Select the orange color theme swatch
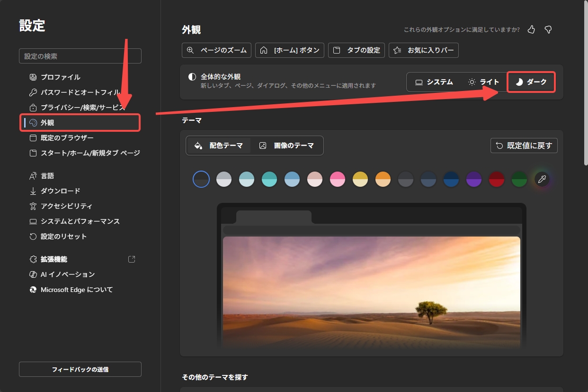Screen dimensions: 588x392 tap(383, 179)
